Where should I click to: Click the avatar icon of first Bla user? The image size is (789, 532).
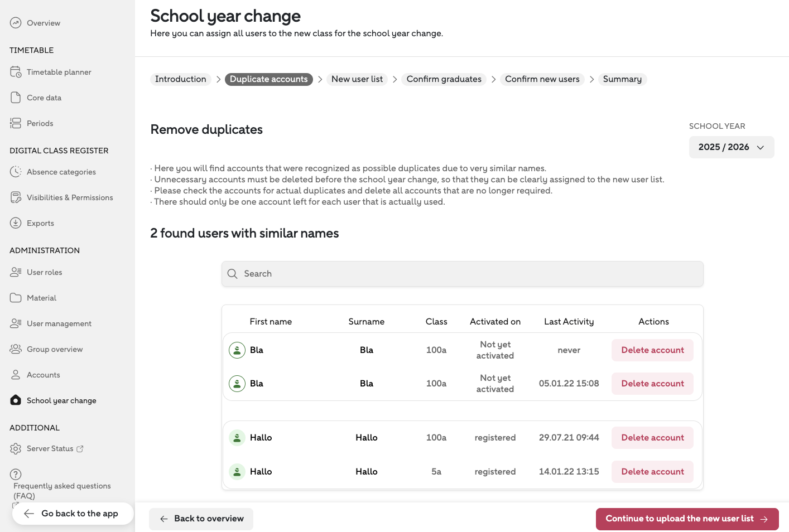pos(237,350)
